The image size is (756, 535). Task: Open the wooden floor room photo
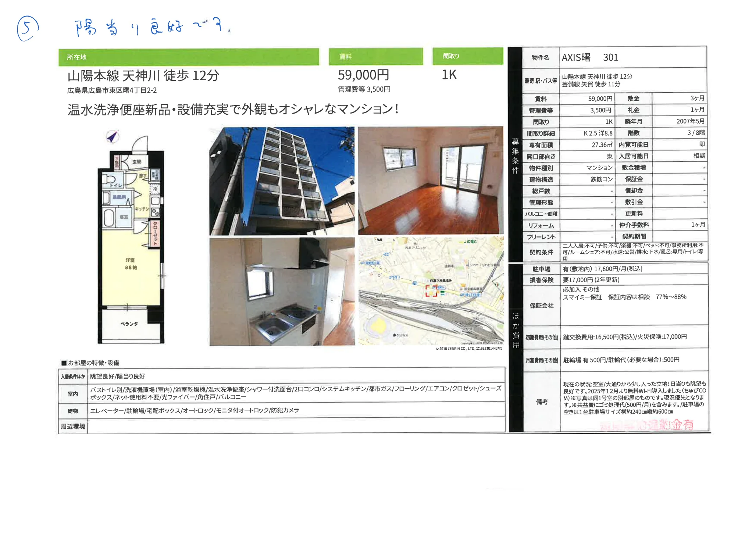(431, 181)
